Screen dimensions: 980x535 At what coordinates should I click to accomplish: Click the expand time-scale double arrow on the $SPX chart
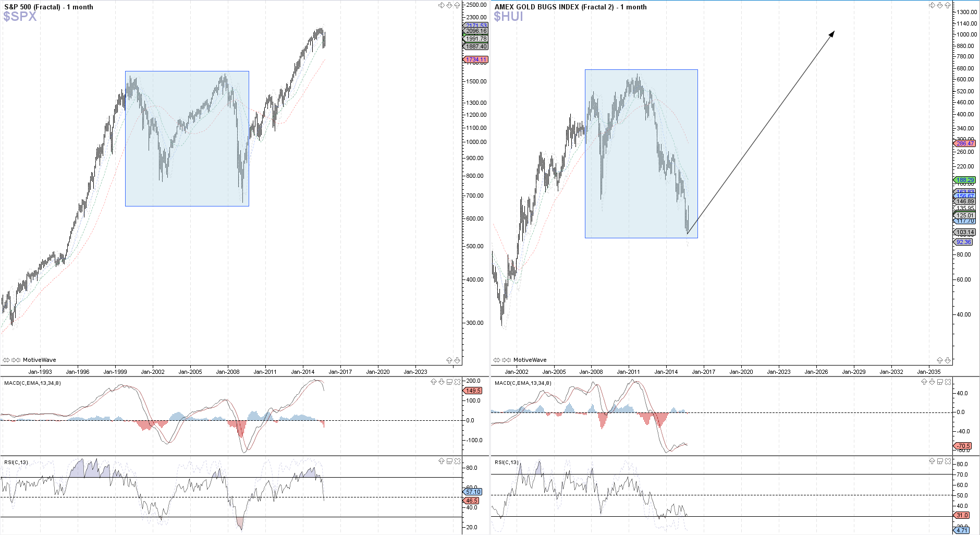point(6,360)
